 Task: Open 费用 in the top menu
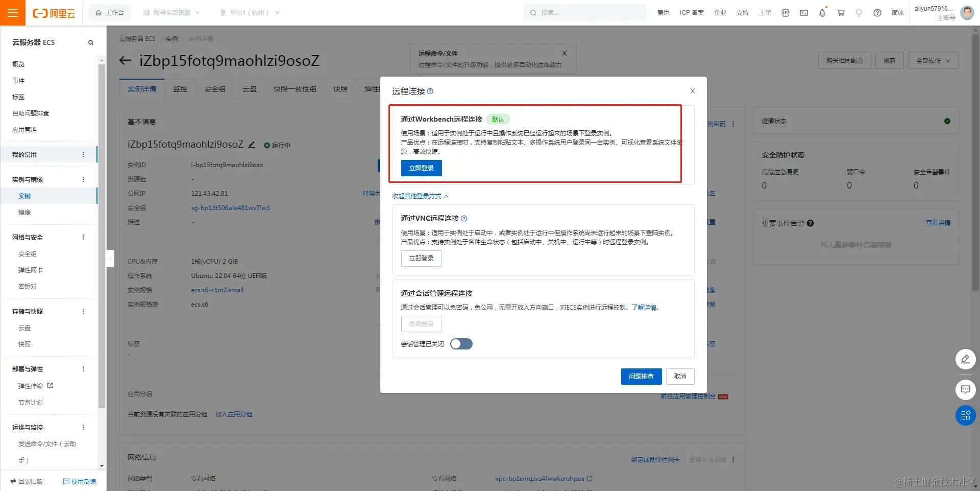click(x=664, y=13)
